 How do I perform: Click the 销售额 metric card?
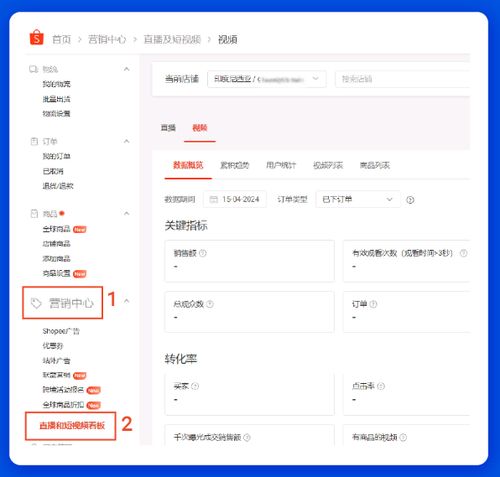(249, 261)
